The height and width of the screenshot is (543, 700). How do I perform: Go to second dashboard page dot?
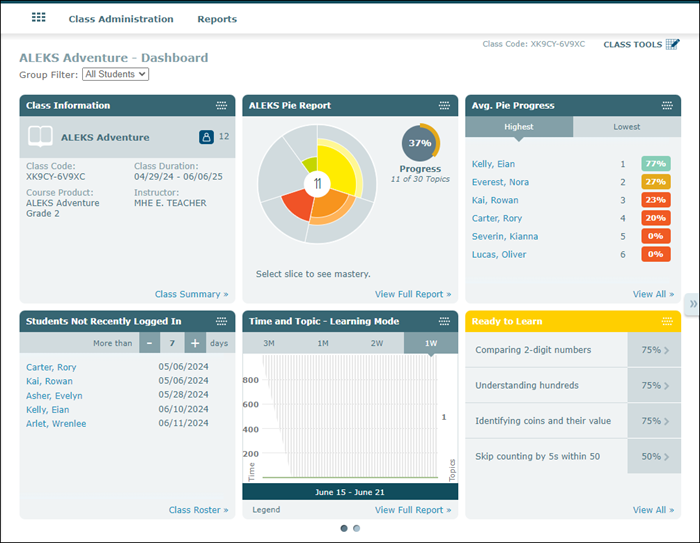pyautogui.click(x=357, y=528)
